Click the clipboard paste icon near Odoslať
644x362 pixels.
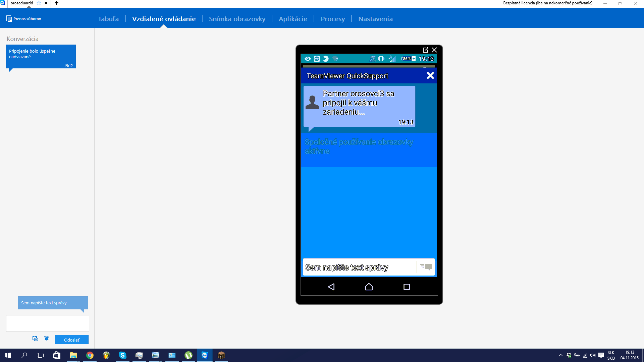click(x=35, y=339)
